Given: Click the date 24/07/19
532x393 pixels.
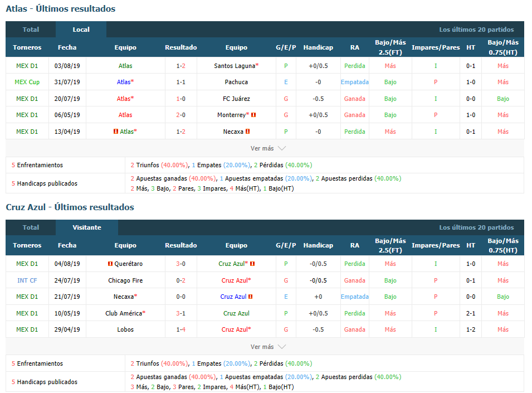Looking at the screenshot, I should click(67, 280).
